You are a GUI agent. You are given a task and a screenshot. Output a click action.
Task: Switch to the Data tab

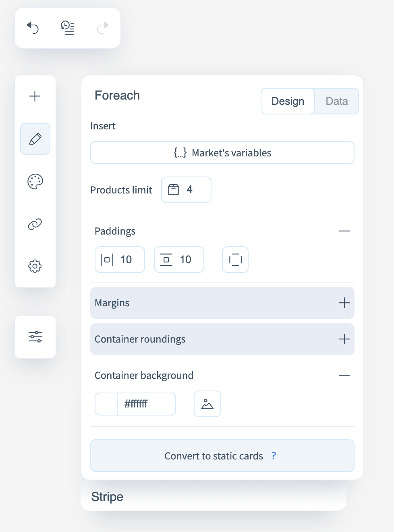[336, 101]
